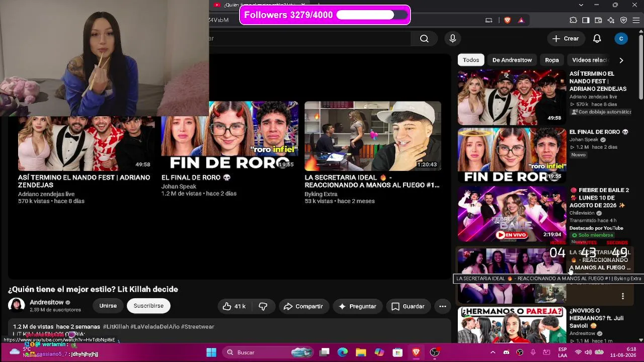Click the Brave browser taskbar icon
Viewport: 644px width, 362px height.
pyautogui.click(x=416, y=352)
